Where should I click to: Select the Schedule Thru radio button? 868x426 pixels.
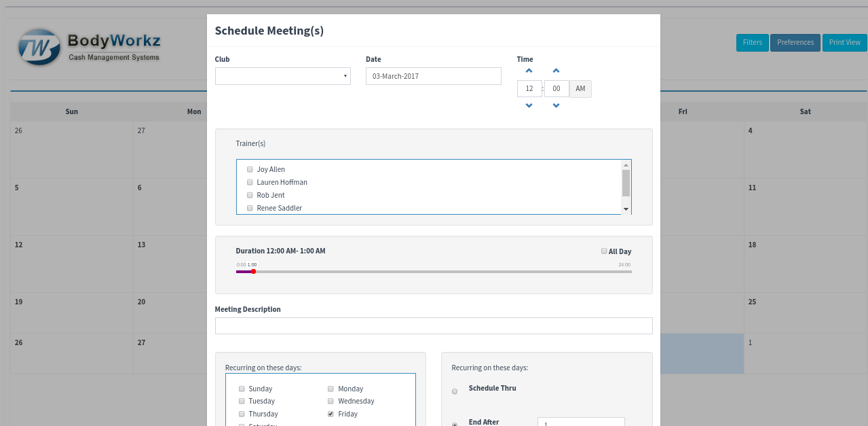pyautogui.click(x=455, y=391)
